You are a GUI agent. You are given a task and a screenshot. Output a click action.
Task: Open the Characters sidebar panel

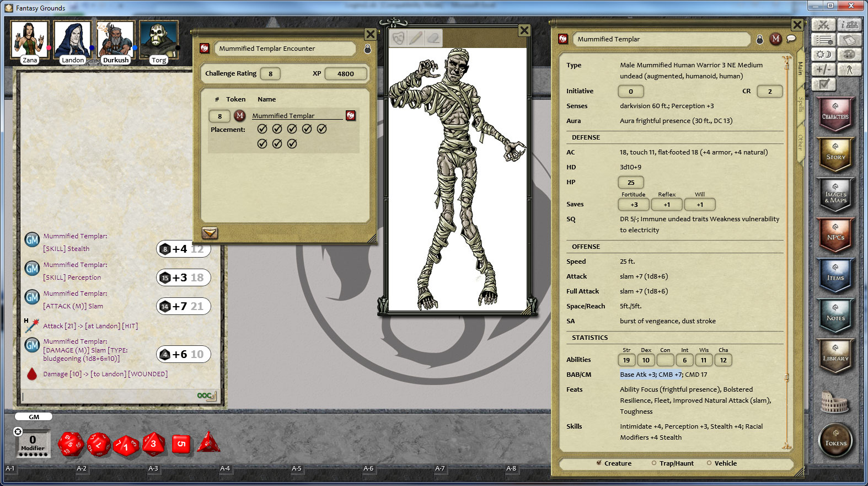click(835, 115)
